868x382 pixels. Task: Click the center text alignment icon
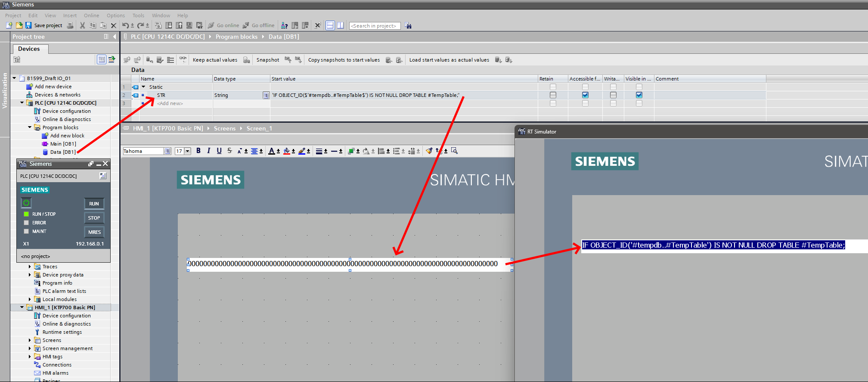pos(254,151)
